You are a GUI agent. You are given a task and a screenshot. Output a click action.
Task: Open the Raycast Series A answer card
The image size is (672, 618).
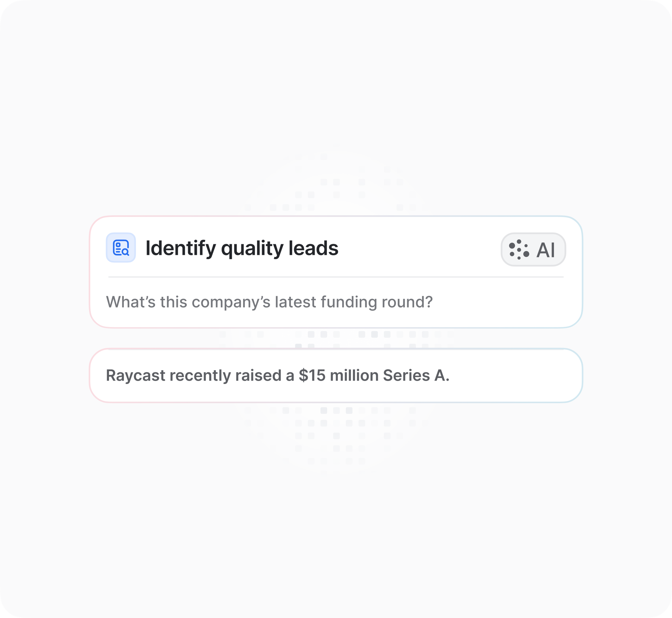335,375
